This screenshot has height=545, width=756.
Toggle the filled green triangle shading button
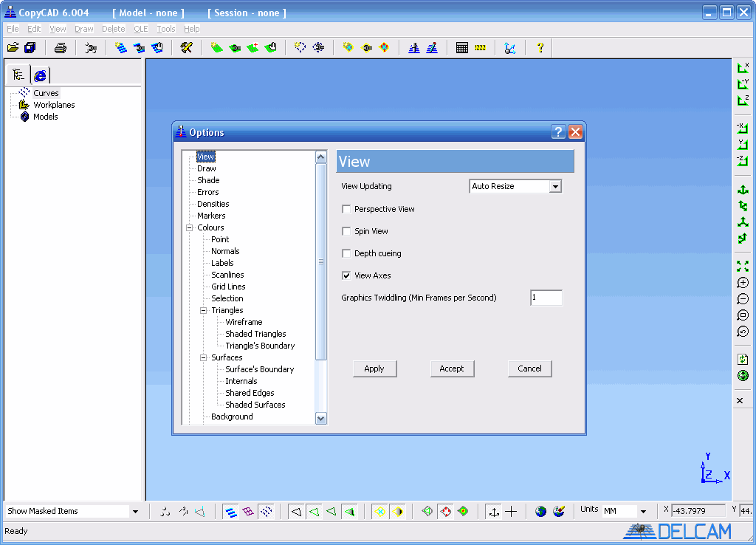[349, 512]
